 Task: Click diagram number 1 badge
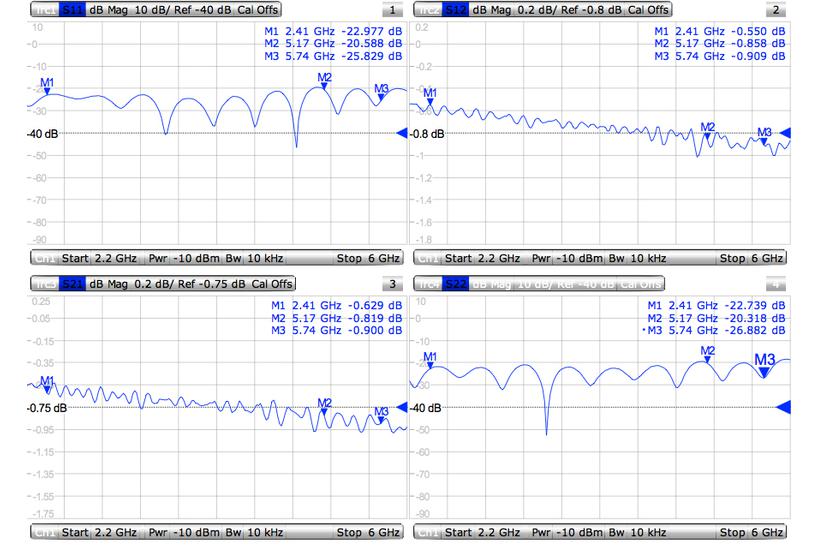click(x=393, y=10)
